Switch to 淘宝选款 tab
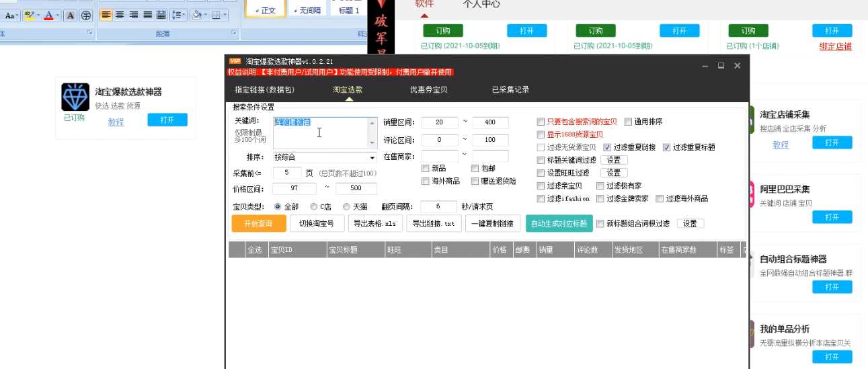The width and height of the screenshot is (868, 369). [347, 89]
